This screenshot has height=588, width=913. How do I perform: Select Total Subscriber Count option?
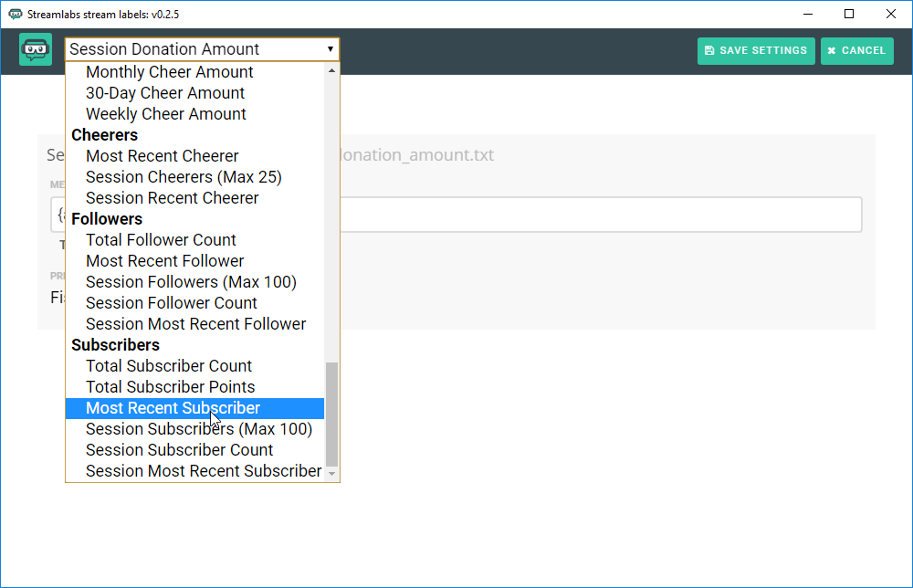coord(194,366)
